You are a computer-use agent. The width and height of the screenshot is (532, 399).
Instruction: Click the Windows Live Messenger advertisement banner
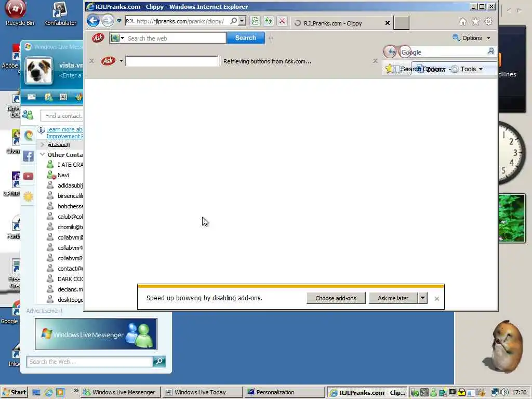pyautogui.click(x=96, y=334)
